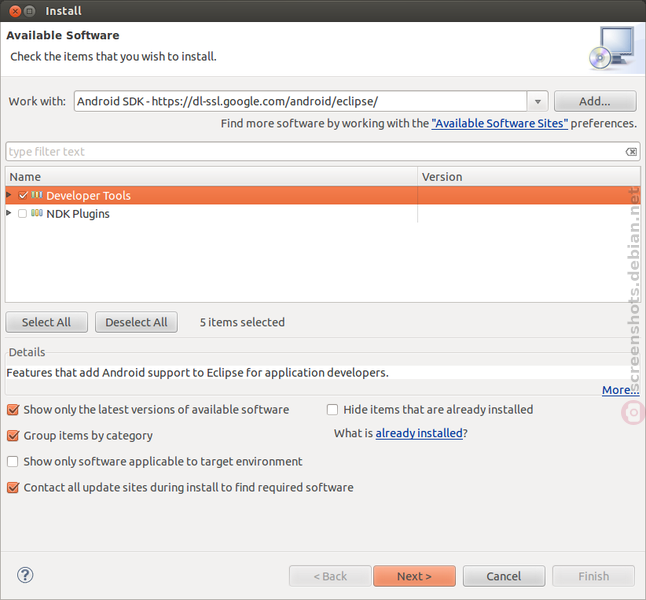Screen dimensions: 646x600
Task: Uncheck the Developer Tools checkbox
Action: pyautogui.click(x=23, y=195)
